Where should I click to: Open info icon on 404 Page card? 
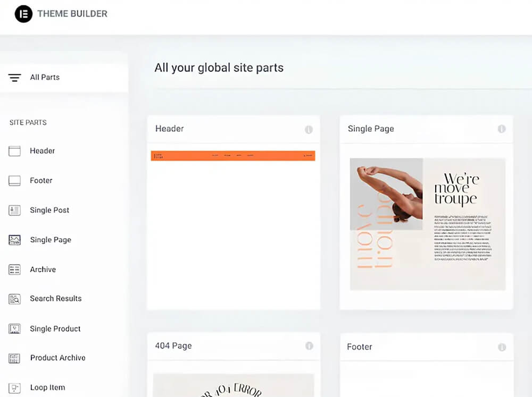(x=309, y=346)
